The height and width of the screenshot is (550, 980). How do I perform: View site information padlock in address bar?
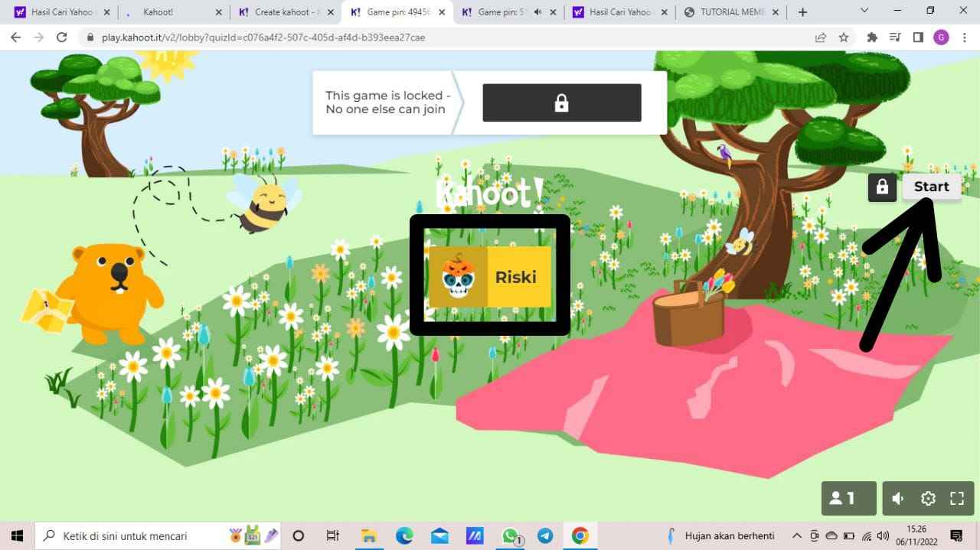tap(90, 37)
